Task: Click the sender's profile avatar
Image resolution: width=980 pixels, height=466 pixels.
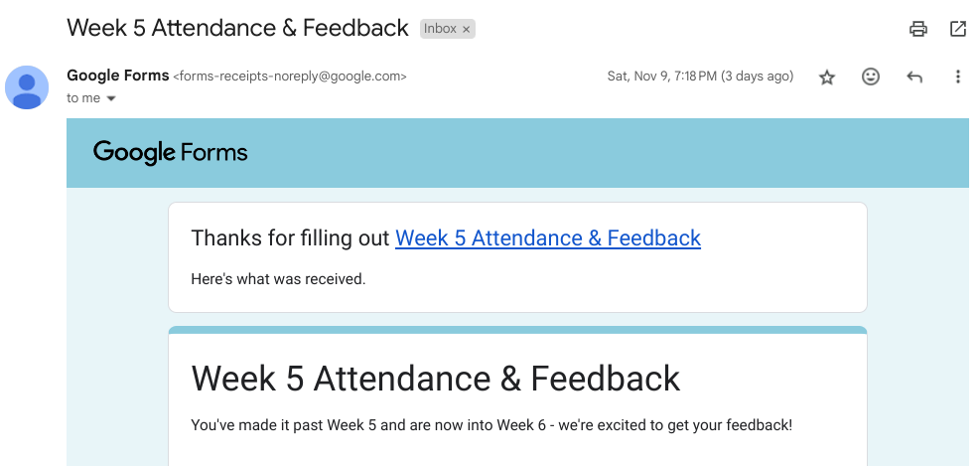Action: coord(27,87)
